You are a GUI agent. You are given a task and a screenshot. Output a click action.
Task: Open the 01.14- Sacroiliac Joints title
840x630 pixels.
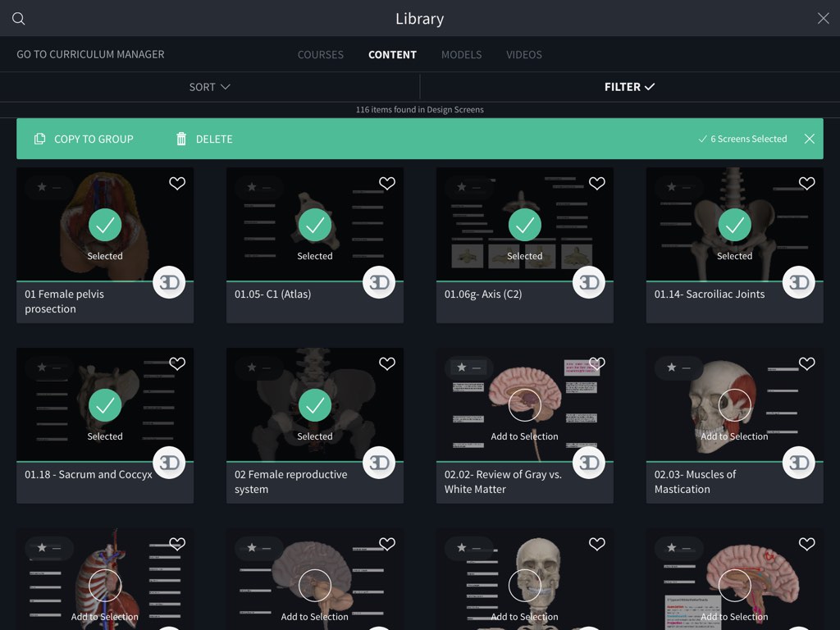pyautogui.click(x=710, y=294)
